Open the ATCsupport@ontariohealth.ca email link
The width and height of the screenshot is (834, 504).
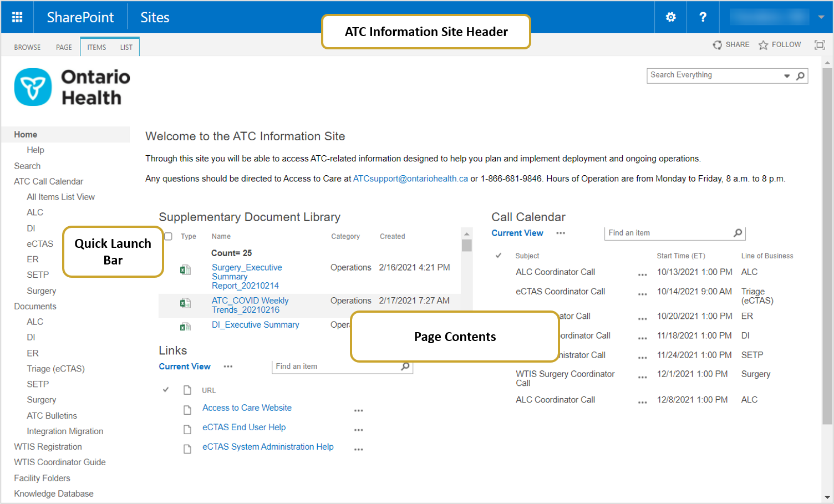(410, 179)
